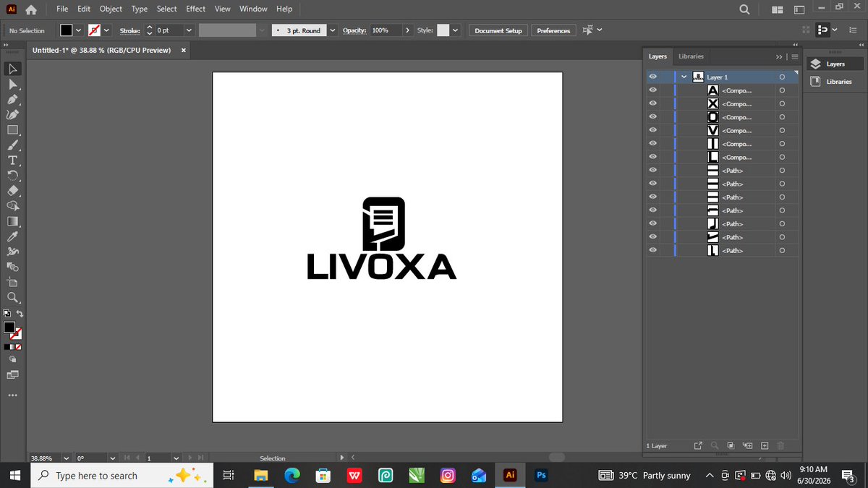Toggle visibility of the 'A' compound path
This screenshot has height=488, width=868.
pos(652,90)
